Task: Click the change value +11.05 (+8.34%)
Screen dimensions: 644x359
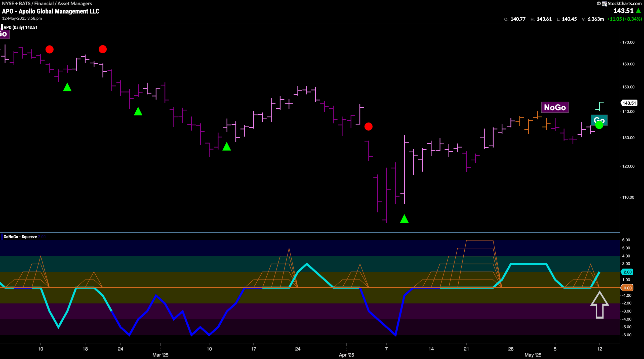Action: point(624,19)
